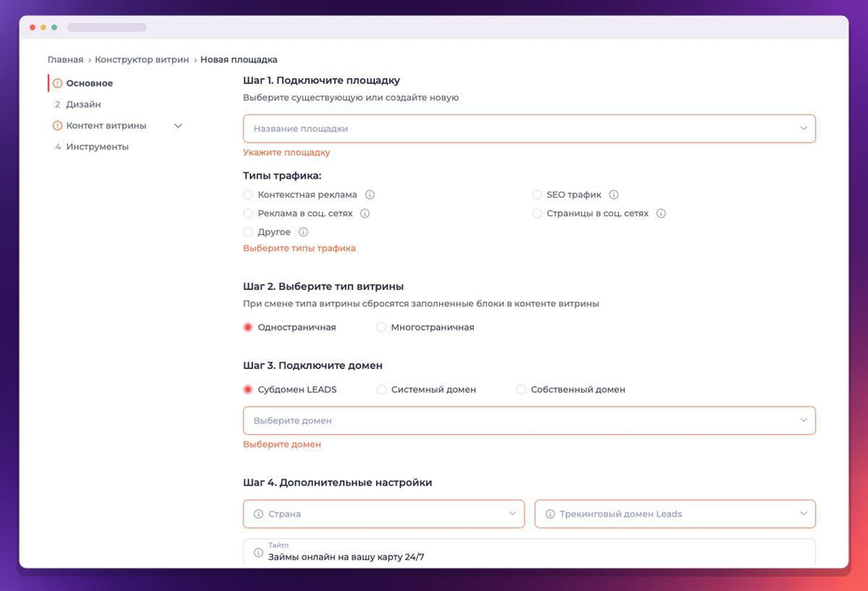This screenshot has height=591, width=868.
Task: Expand Контент витрины sidebar section
Action: click(x=178, y=125)
